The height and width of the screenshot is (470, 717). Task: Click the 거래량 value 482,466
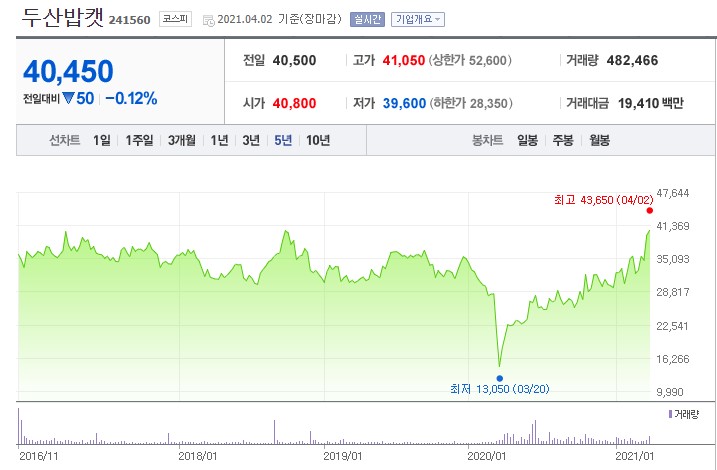632,60
